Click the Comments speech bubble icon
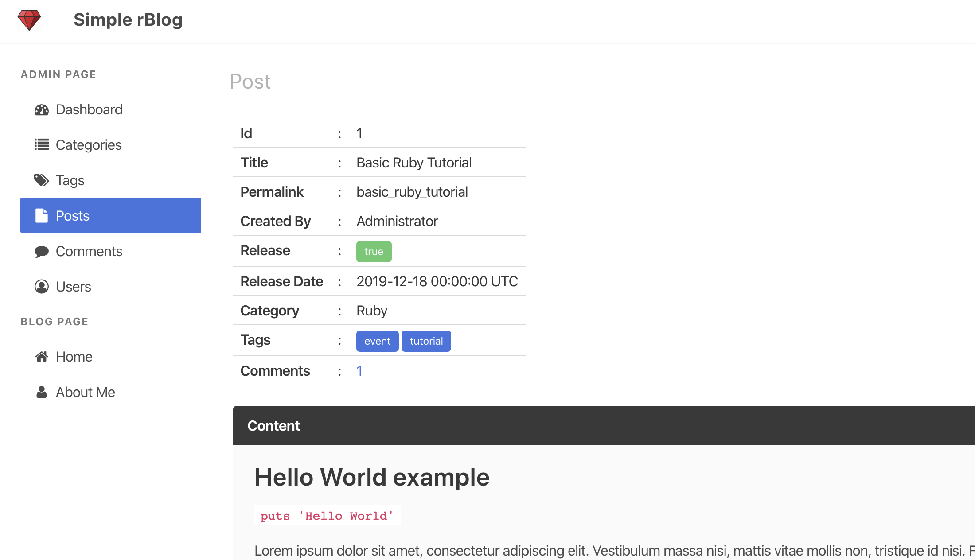 42,251
